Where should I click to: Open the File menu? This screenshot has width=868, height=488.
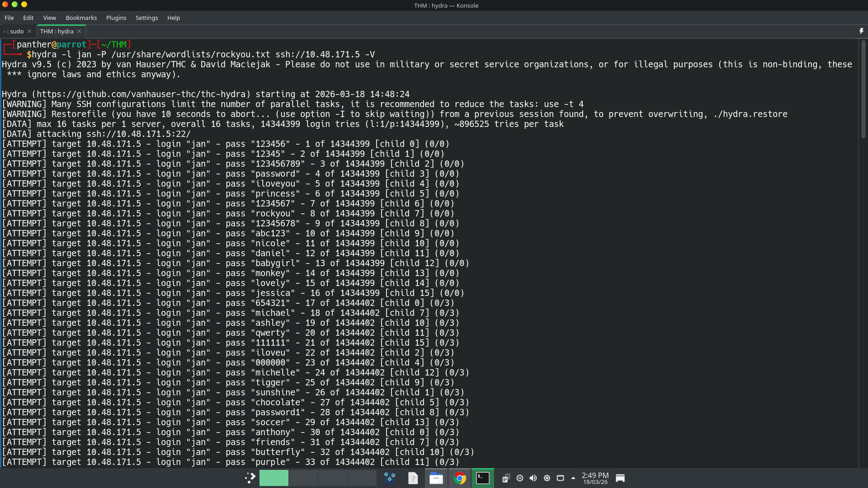pos(9,18)
